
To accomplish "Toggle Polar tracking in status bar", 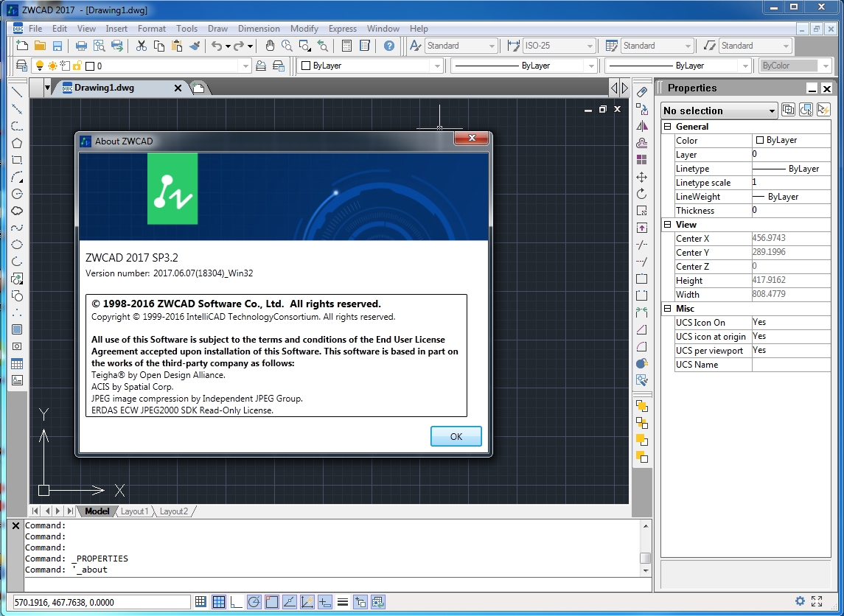I will pos(254,602).
